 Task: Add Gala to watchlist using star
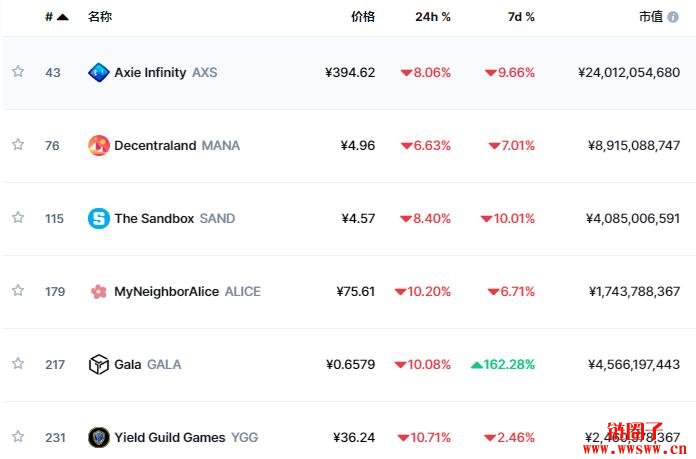[x=18, y=364]
